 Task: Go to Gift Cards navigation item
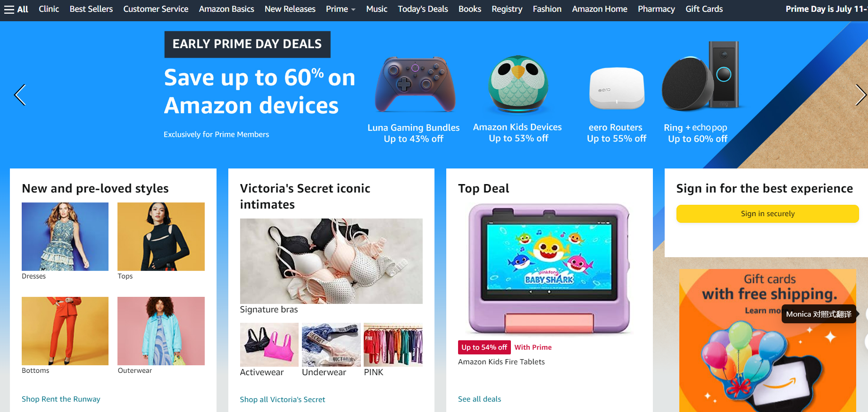pos(704,9)
